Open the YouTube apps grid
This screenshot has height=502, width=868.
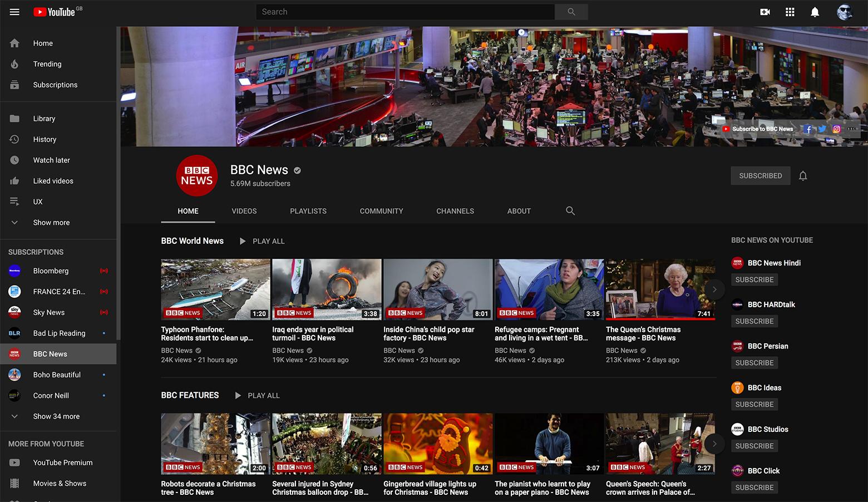(x=790, y=12)
